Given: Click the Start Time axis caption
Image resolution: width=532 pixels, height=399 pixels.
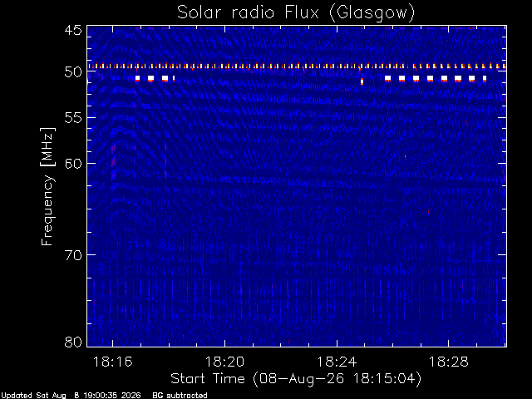Looking at the screenshot, I should (296, 379).
